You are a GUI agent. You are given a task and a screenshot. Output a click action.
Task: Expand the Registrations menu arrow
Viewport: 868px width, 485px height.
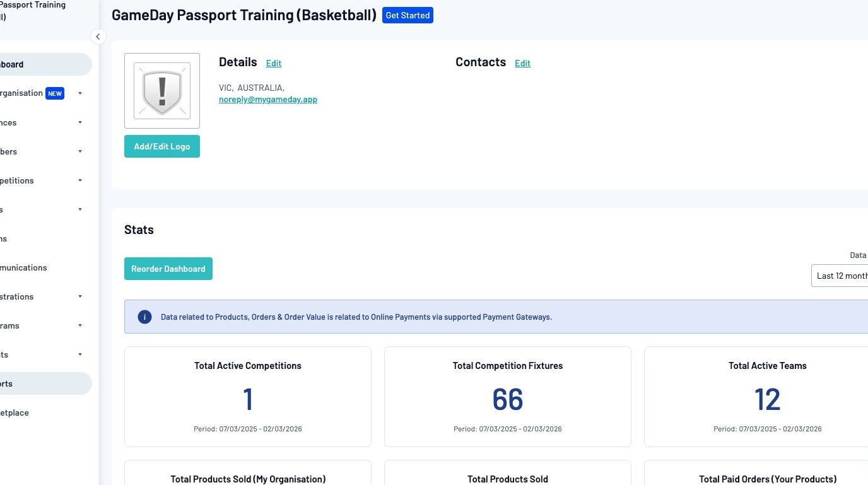click(80, 296)
